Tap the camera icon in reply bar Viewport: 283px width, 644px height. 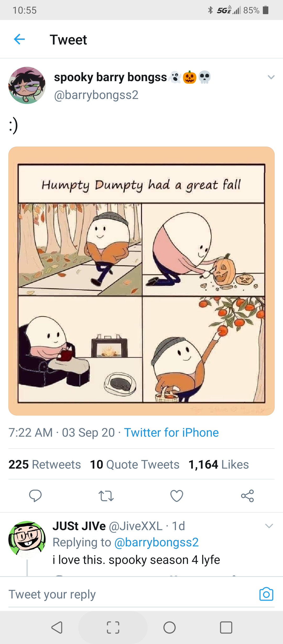point(266,594)
